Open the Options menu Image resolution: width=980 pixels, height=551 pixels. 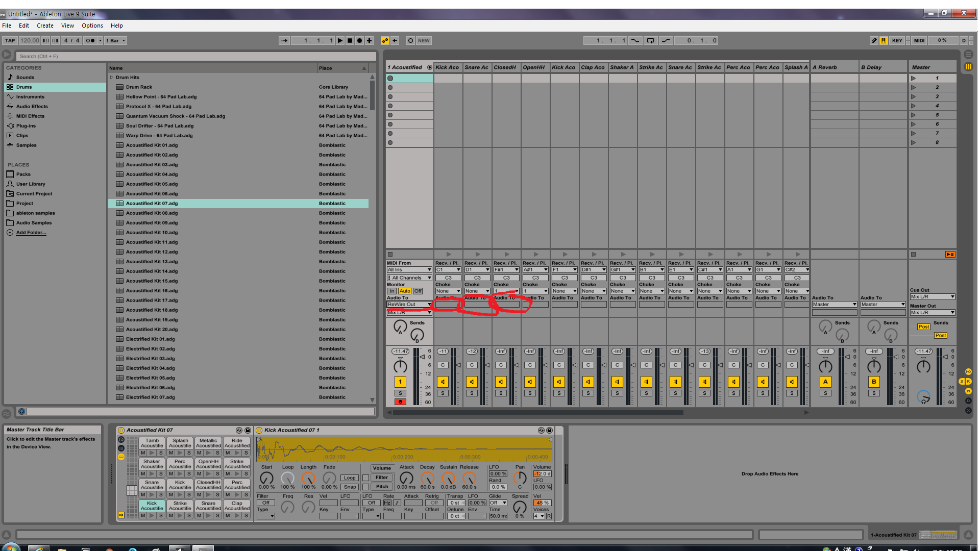[92, 26]
